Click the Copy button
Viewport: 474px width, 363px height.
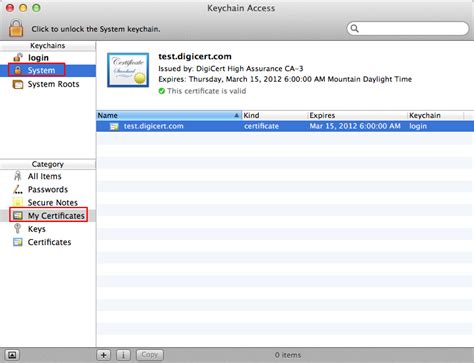(x=150, y=355)
